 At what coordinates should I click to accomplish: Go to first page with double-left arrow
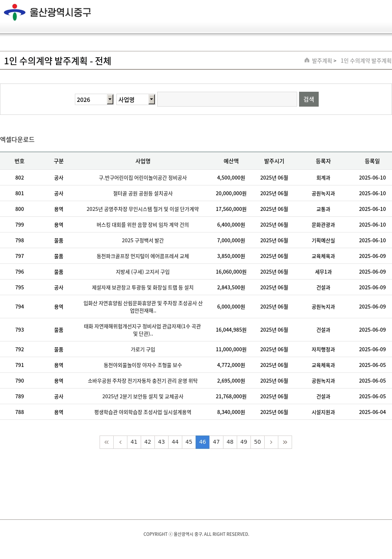click(x=107, y=442)
